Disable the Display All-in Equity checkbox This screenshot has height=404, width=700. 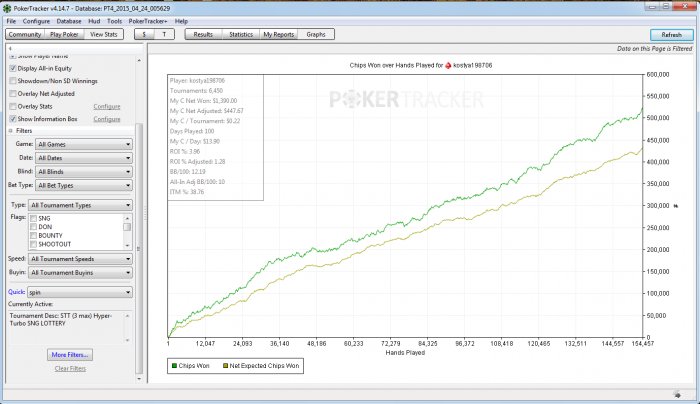pyautogui.click(x=13, y=69)
